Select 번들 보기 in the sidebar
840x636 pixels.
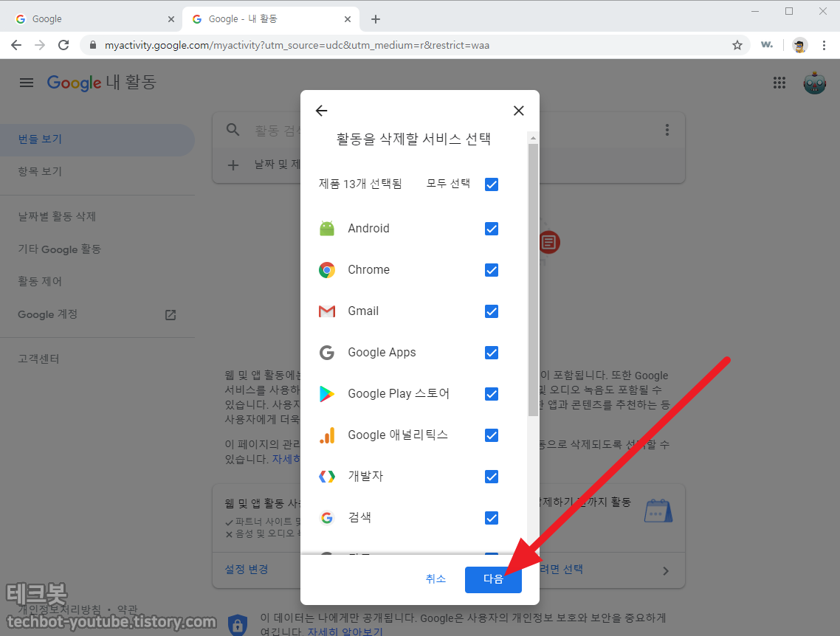[x=97, y=139]
